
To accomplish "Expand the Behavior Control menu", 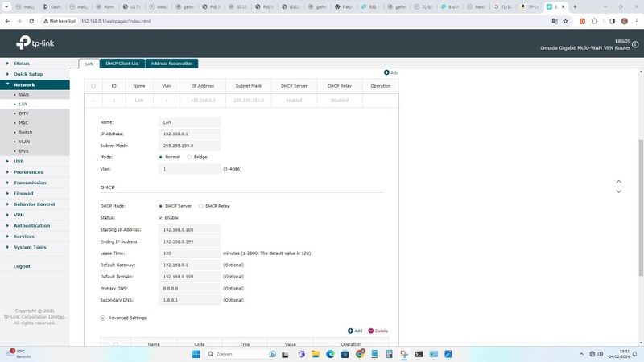I will coord(35,204).
